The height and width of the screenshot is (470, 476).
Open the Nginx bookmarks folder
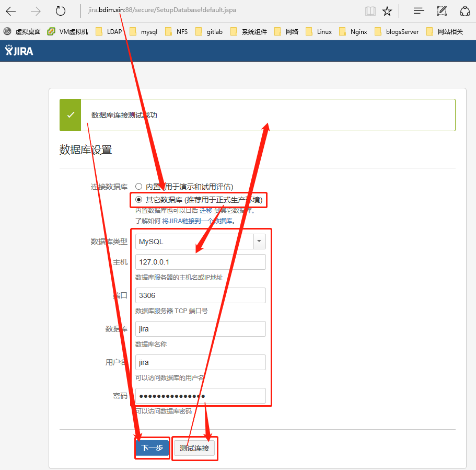[x=353, y=32]
